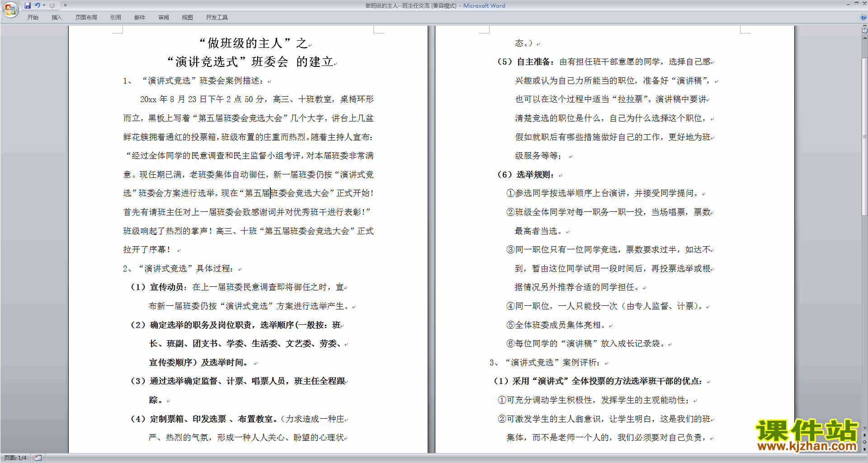Expand the Undo history dropdown arrow
Image resolution: width=868 pixels, height=463 pixels.
click(x=44, y=5)
